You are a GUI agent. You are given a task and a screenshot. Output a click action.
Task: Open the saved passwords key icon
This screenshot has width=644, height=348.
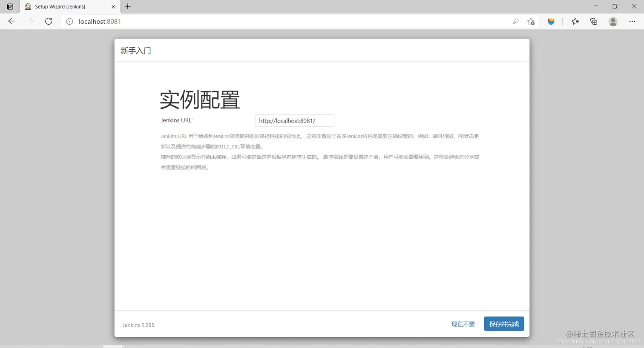[x=516, y=21]
